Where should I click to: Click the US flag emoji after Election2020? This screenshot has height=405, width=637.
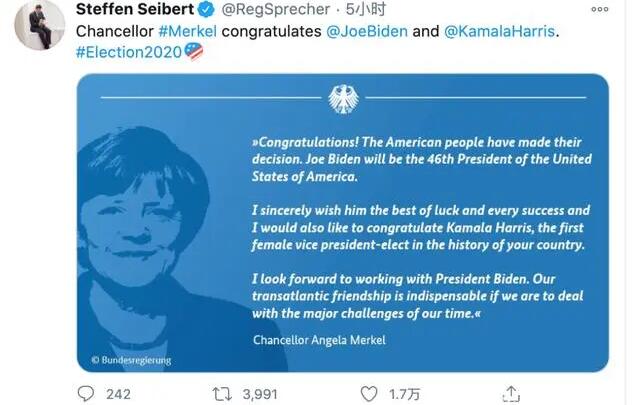194,51
